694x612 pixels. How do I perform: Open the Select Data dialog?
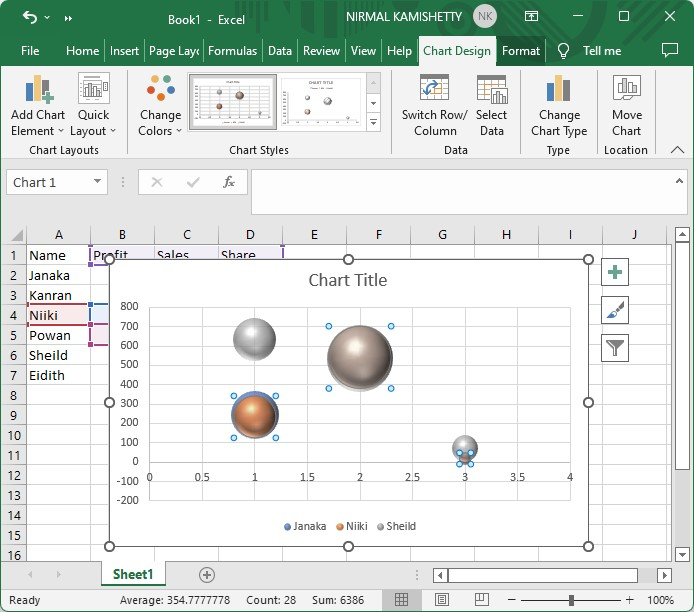pyautogui.click(x=491, y=108)
